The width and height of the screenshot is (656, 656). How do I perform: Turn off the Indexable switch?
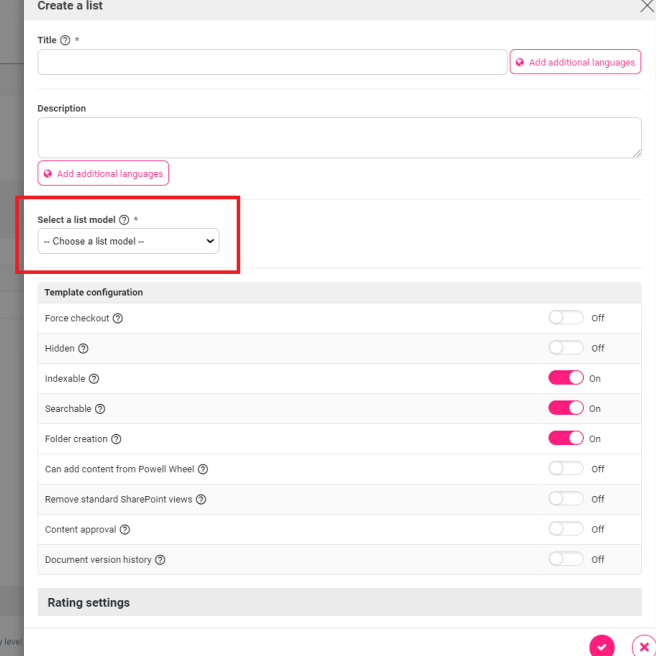(566, 378)
